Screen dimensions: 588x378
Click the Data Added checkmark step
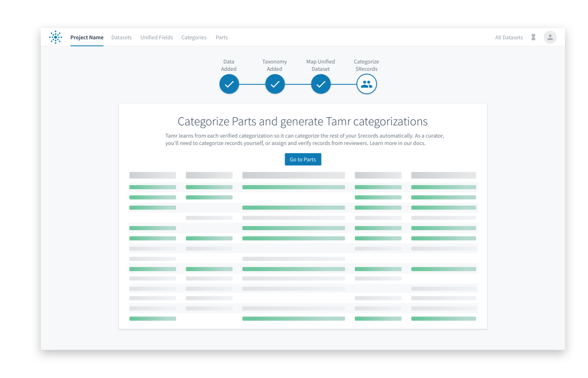(x=229, y=84)
